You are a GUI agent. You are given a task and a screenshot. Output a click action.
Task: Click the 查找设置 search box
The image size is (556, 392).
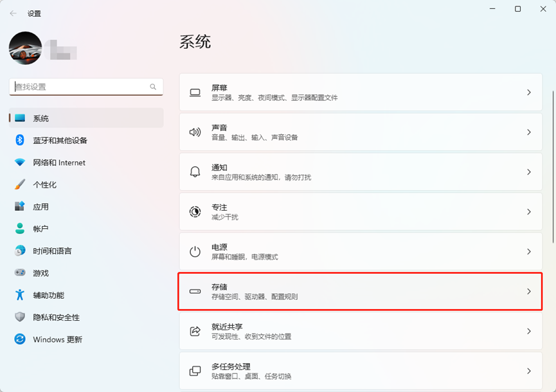click(80, 87)
